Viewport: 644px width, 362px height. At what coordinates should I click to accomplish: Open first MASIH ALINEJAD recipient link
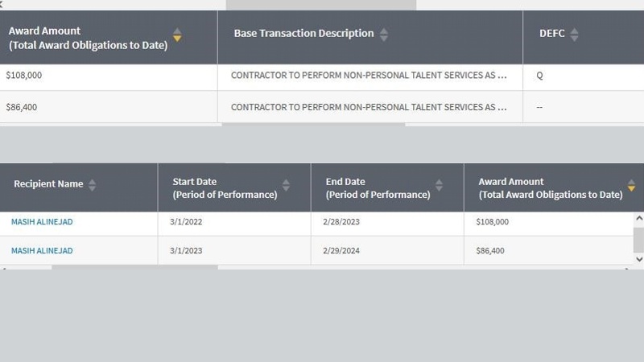[42, 222]
